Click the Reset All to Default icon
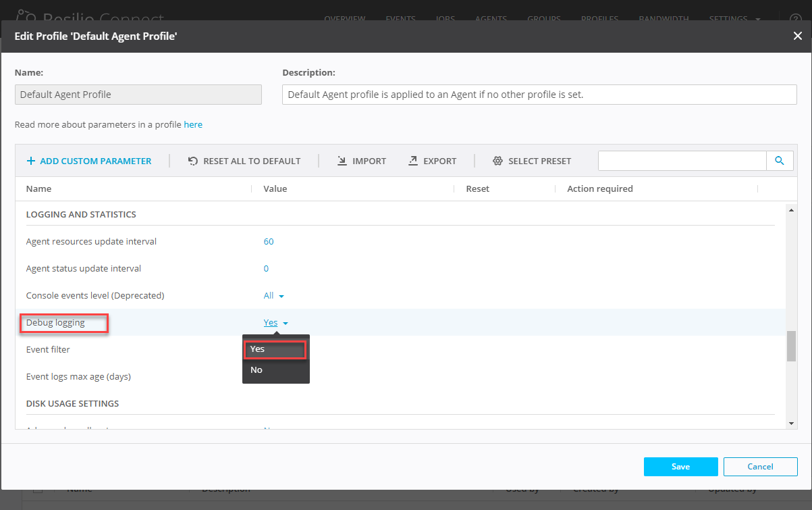Screen dimensions: 812x510 click(193, 161)
